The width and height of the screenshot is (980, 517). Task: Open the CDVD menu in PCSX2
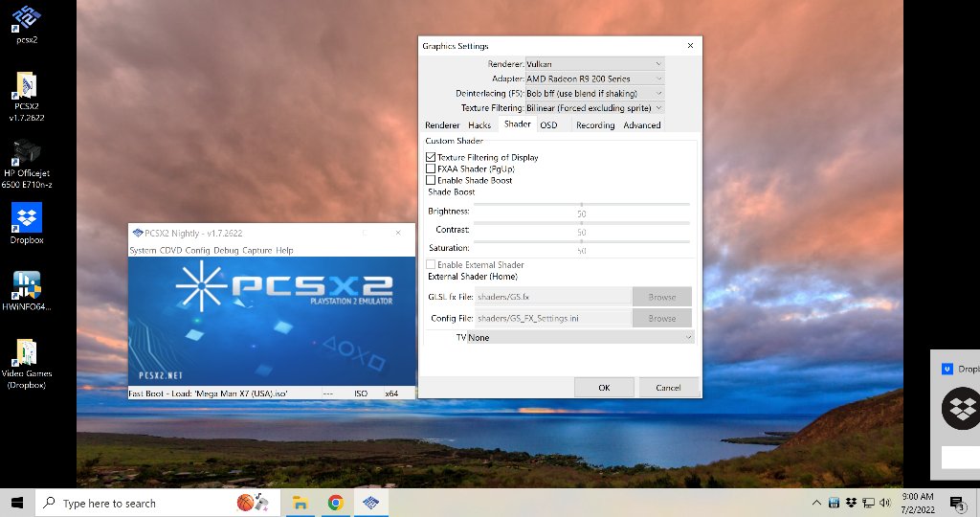click(170, 250)
